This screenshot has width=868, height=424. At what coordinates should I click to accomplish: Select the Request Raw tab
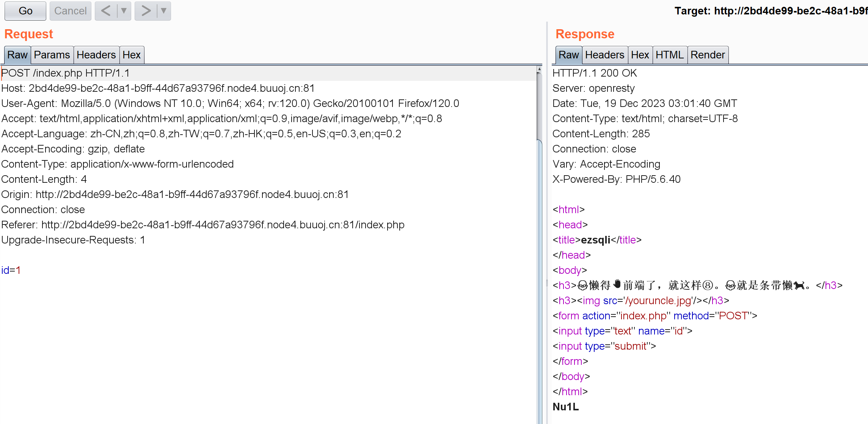pos(17,55)
